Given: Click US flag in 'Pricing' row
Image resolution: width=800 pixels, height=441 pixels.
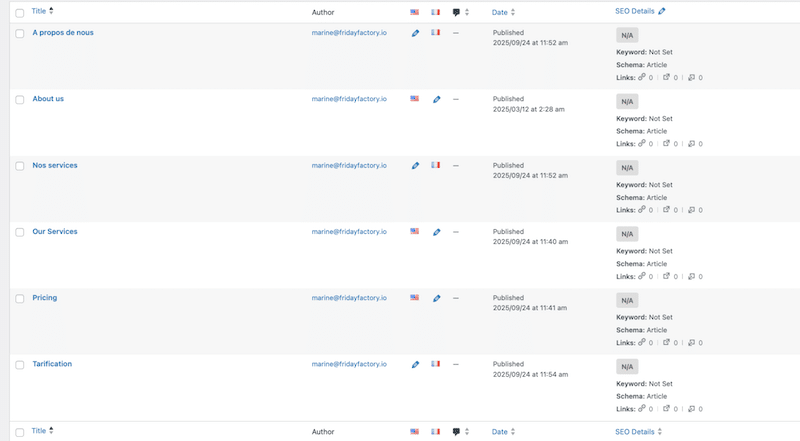Looking at the screenshot, I should pos(414,297).
